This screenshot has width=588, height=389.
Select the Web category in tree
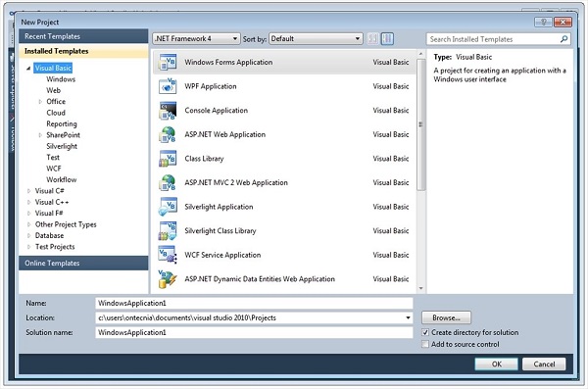click(53, 90)
